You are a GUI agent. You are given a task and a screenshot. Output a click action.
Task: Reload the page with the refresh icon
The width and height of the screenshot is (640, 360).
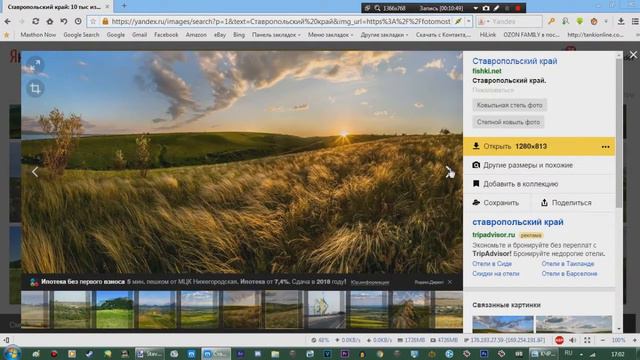[36, 21]
